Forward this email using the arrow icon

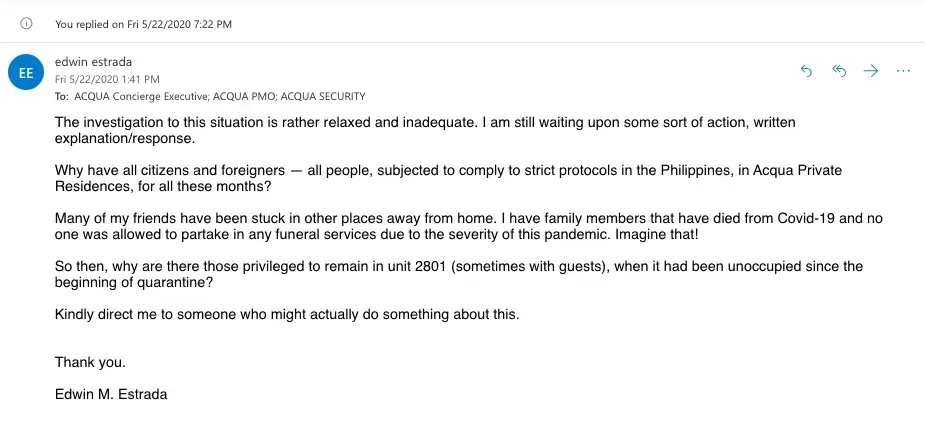pos(871,71)
